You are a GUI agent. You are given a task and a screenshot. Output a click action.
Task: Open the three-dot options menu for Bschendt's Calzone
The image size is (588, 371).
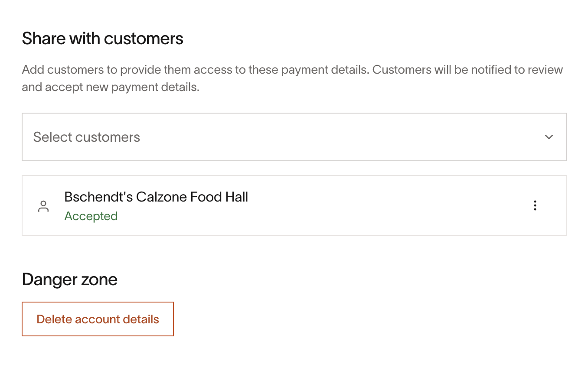tap(535, 205)
